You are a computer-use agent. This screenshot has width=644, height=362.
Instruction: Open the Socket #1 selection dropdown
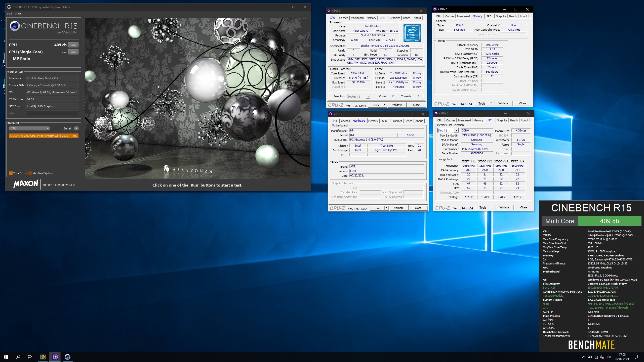point(358,97)
